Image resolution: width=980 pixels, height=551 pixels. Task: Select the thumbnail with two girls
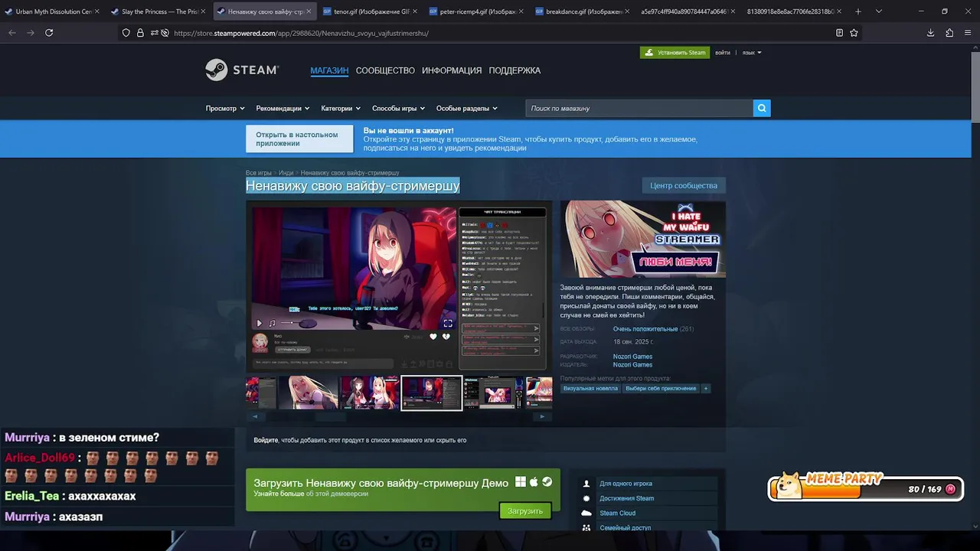click(370, 393)
